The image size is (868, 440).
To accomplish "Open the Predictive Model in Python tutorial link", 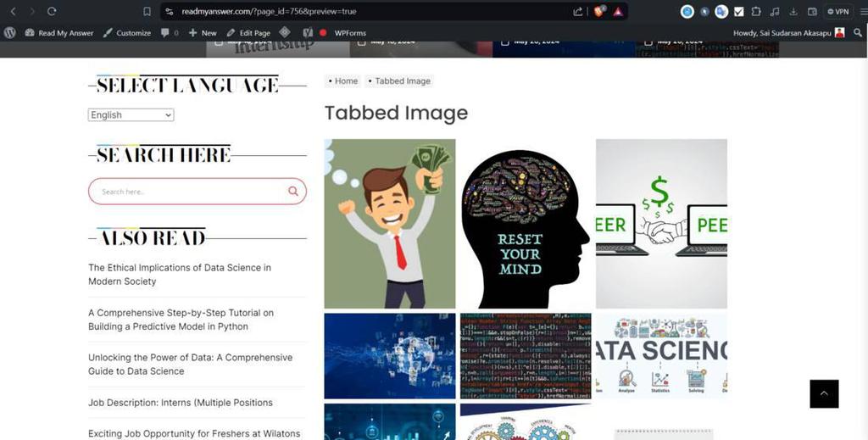I will tap(181, 320).
